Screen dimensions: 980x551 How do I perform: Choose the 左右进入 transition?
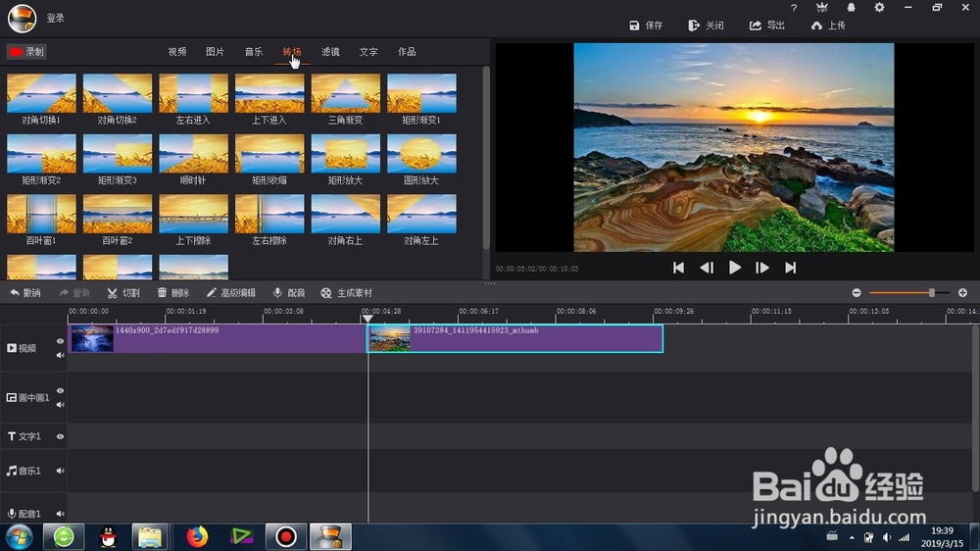194,93
